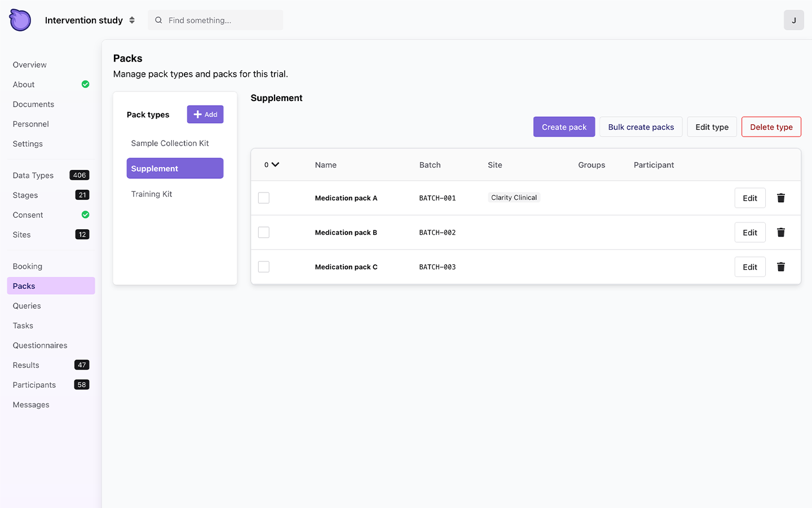Delete Medication pack C with trash icon
The height and width of the screenshot is (508, 812).
point(781,266)
